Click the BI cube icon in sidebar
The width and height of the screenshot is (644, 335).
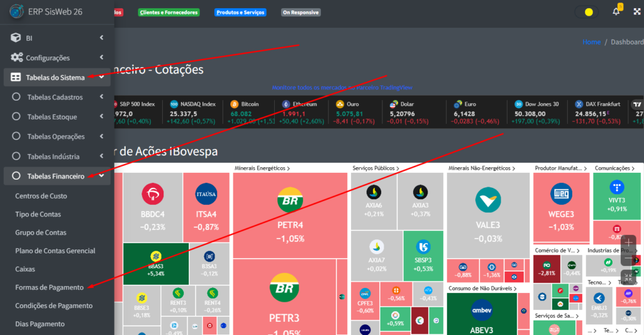(x=16, y=38)
